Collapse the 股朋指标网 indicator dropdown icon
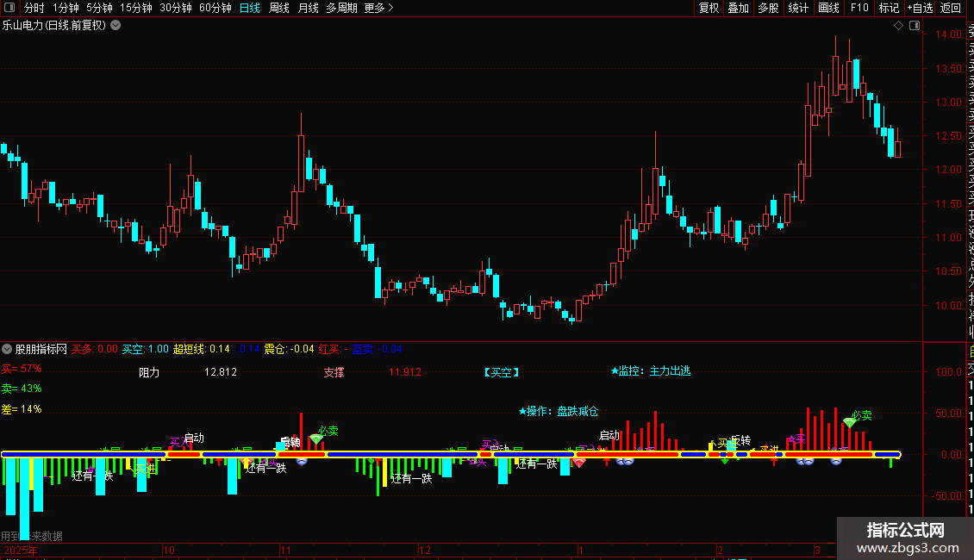974x560 pixels. pyautogui.click(x=7, y=349)
